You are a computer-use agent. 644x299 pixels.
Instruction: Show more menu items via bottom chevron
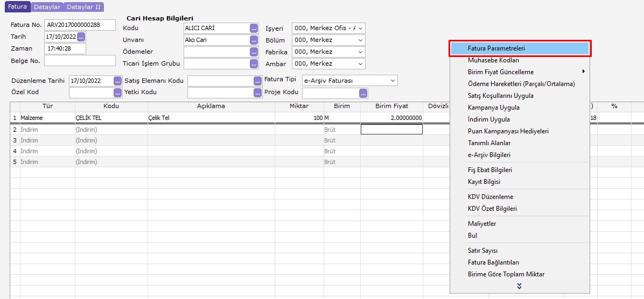point(519,286)
